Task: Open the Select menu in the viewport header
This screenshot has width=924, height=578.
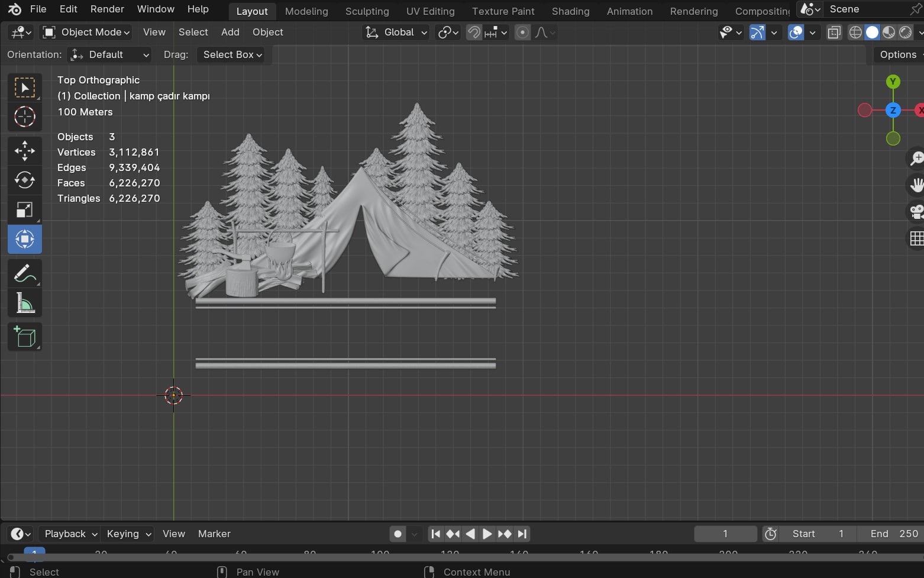Action: click(x=193, y=32)
